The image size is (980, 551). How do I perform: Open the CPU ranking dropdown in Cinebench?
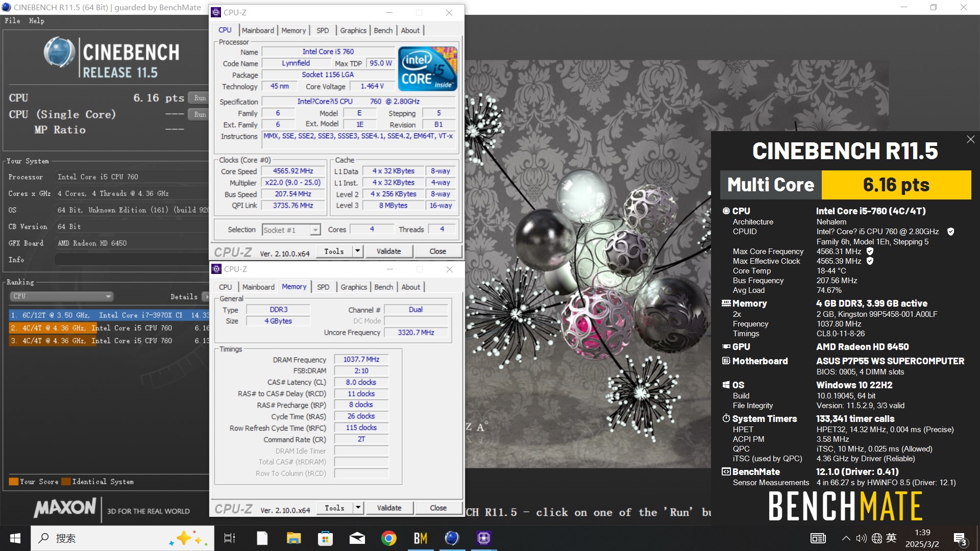(x=61, y=296)
